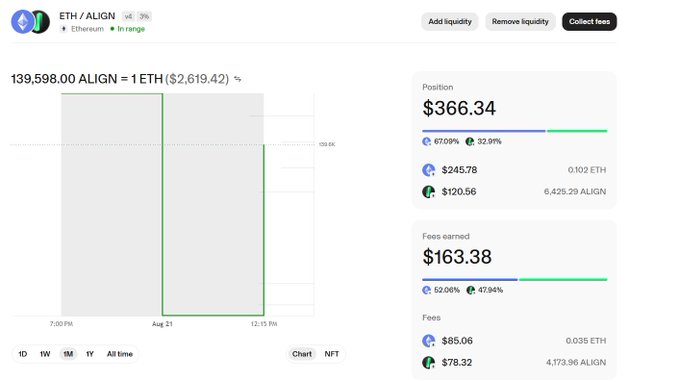679x382 pixels.
Task: Click ETH icon next to $85.06 fees
Action: (x=428, y=341)
